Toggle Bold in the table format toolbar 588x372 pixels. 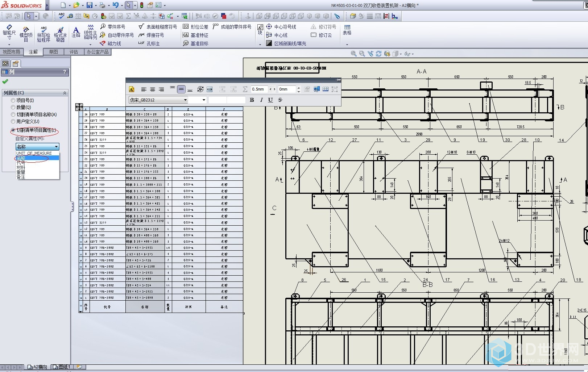[x=252, y=100]
